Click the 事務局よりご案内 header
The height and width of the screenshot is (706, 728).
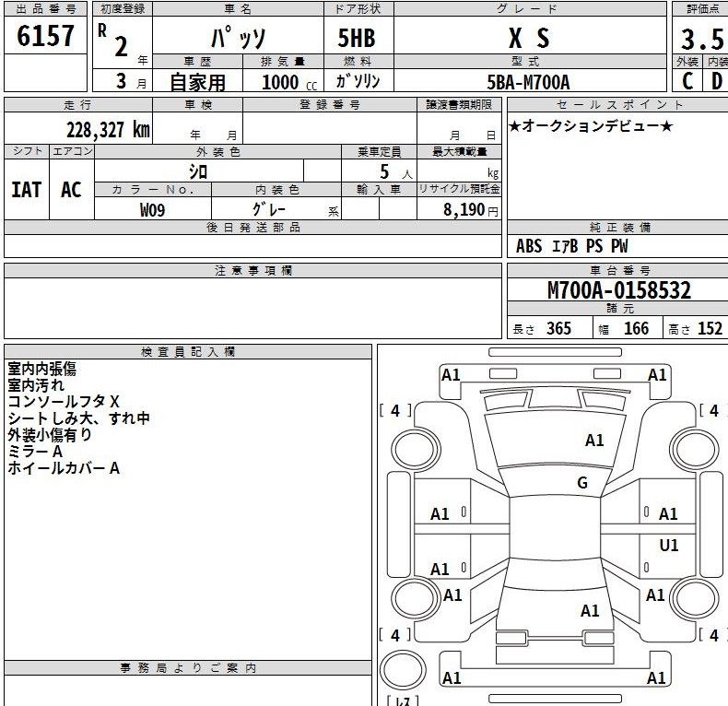pyautogui.click(x=188, y=668)
